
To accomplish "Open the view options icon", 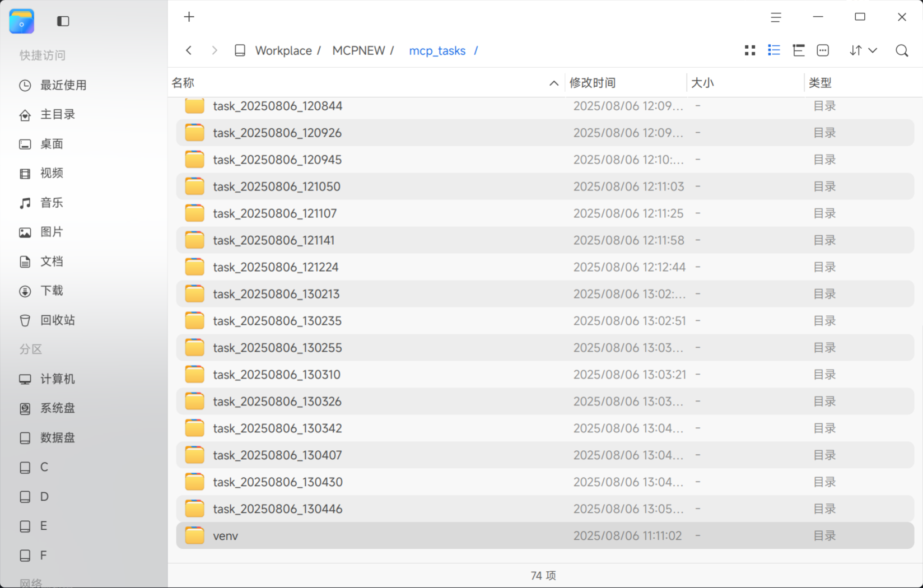I will click(823, 50).
